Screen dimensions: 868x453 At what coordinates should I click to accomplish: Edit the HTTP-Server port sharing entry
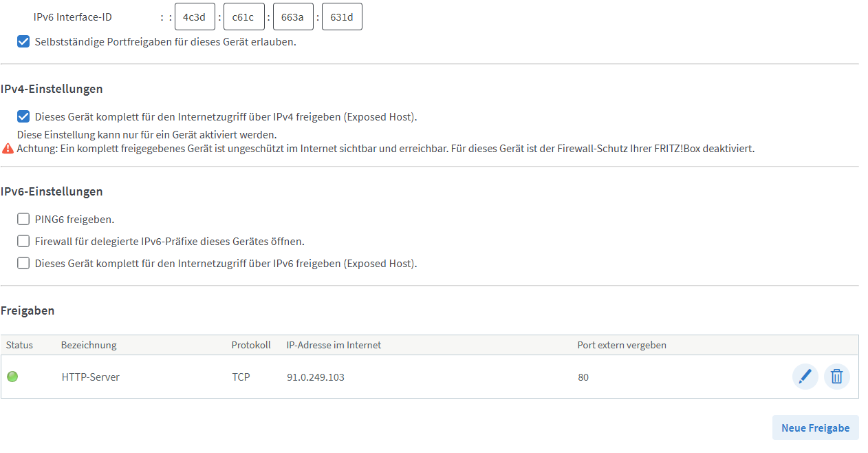coord(805,377)
